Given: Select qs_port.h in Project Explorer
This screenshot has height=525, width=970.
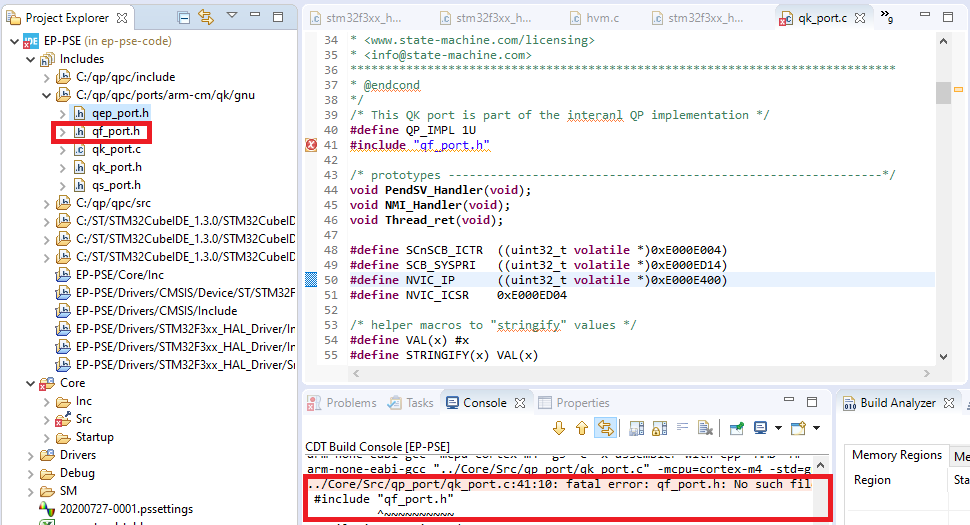Looking at the screenshot, I should click(x=116, y=185).
